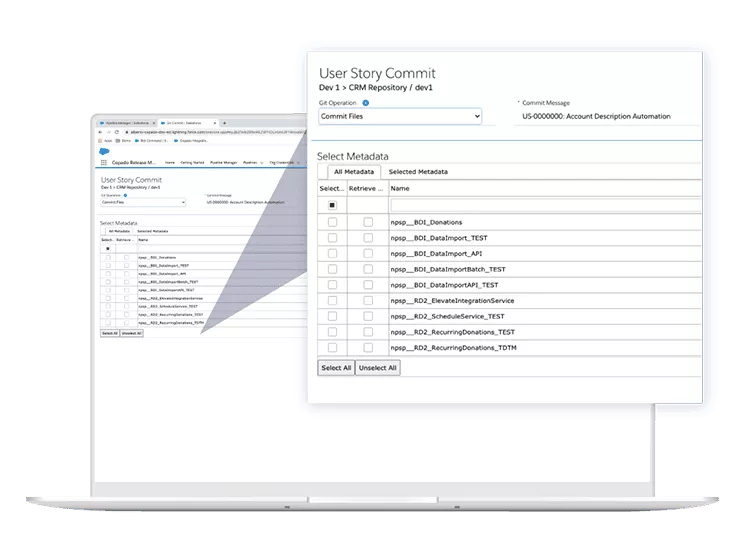Click the Name filter input in the enlarged panel
Screen dimensions: 745x544
tap(545, 205)
